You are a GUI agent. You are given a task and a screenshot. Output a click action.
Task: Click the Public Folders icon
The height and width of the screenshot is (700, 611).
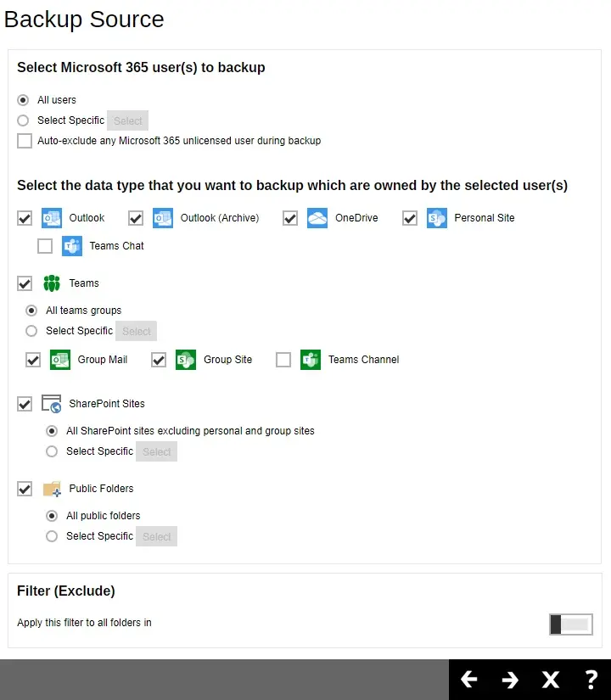coord(51,489)
